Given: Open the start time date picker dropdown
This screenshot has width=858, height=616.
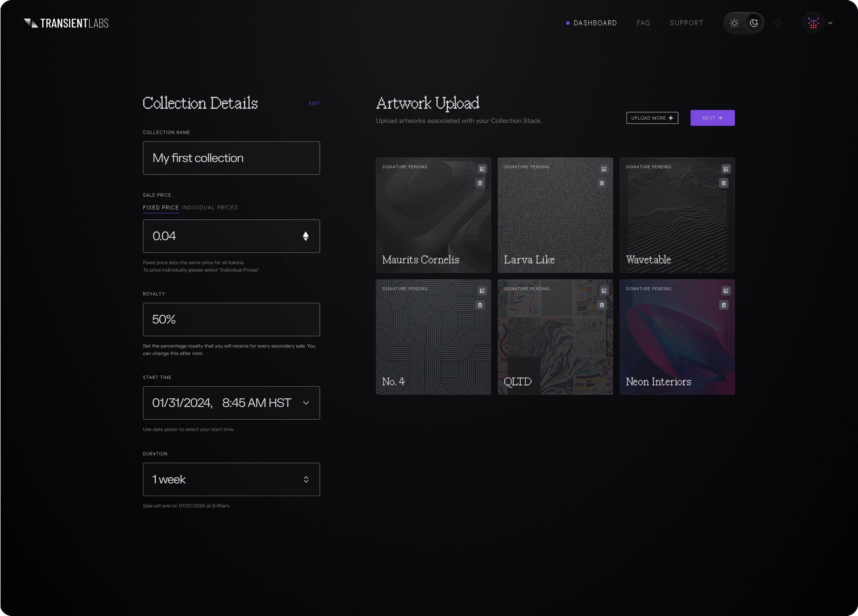Looking at the screenshot, I should 306,403.
